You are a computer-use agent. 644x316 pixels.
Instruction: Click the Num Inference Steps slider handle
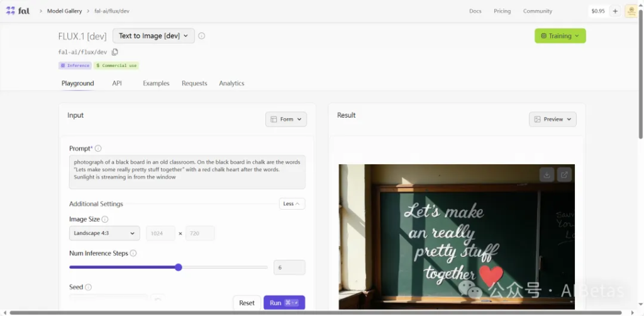pos(179,268)
